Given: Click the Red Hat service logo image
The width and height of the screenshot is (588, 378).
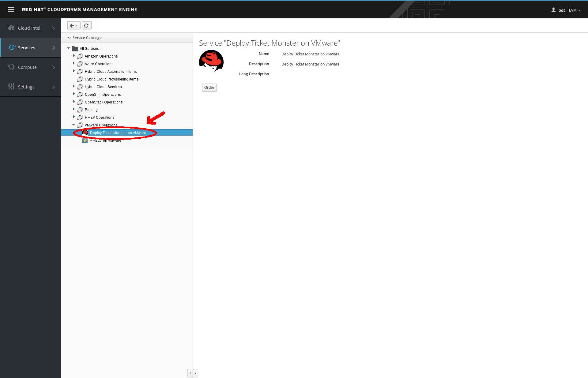Looking at the screenshot, I should (211, 61).
